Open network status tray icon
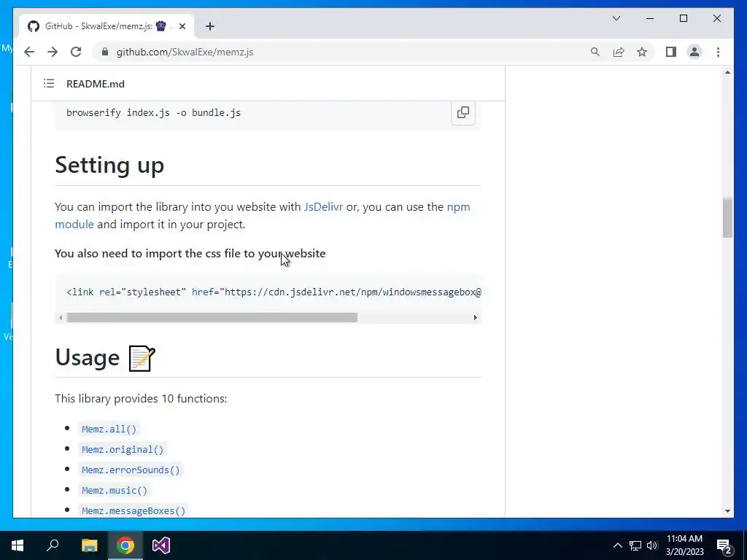Image resolution: width=747 pixels, height=560 pixels. pyautogui.click(x=635, y=545)
